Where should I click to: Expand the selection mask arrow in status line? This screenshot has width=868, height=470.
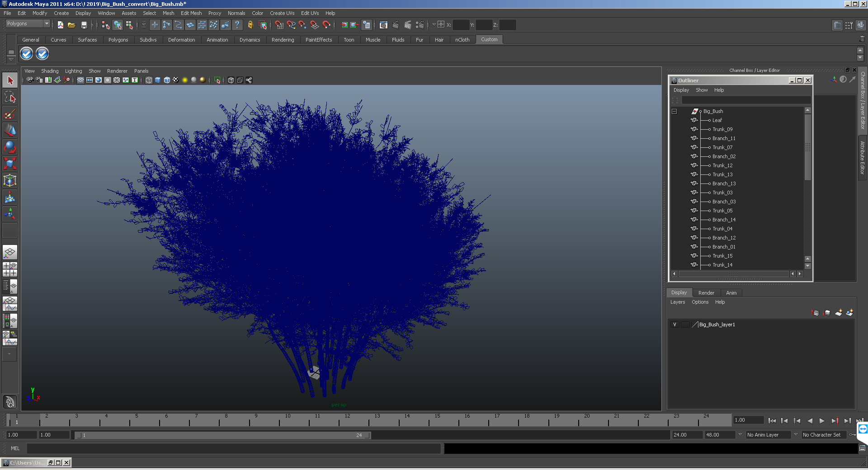[x=144, y=25]
